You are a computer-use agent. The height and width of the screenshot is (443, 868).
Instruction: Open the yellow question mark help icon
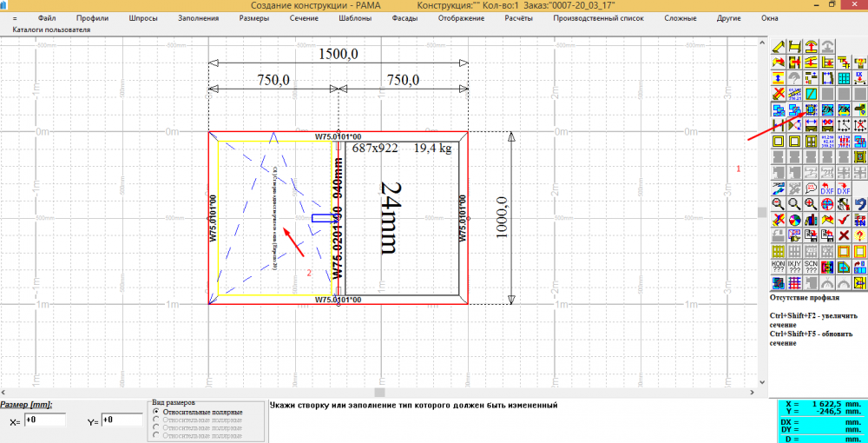860,235
